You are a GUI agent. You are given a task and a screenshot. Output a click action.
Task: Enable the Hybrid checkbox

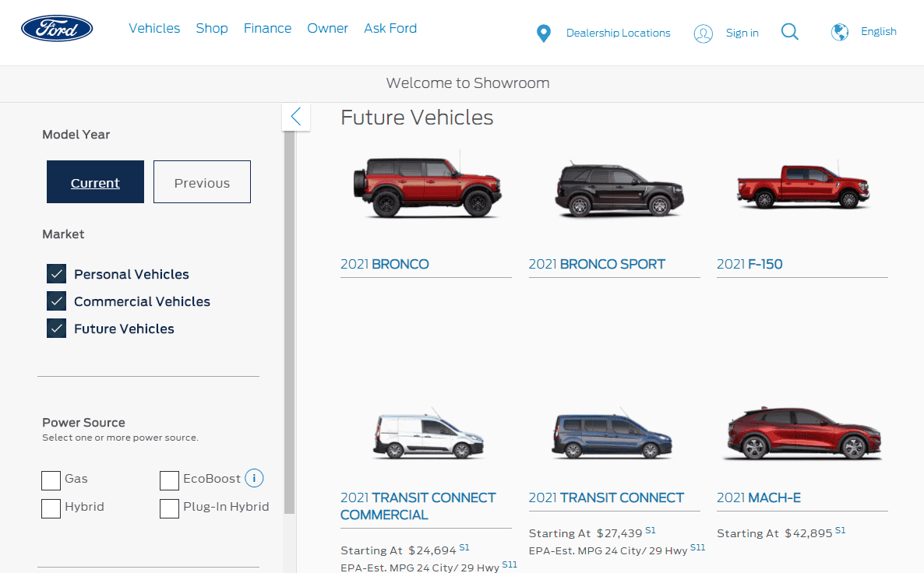pos(51,509)
